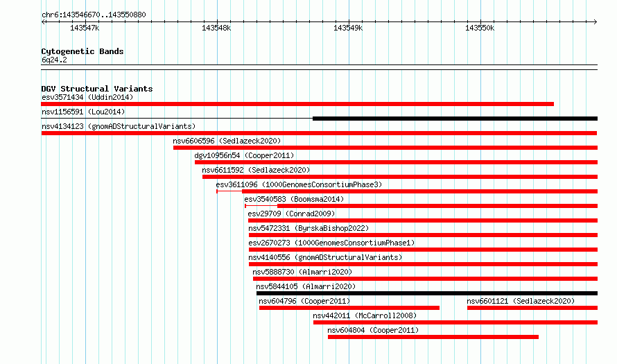Click the right arrow of the ruler
Viewport: 617px width, 364px height.
(x=595, y=22)
